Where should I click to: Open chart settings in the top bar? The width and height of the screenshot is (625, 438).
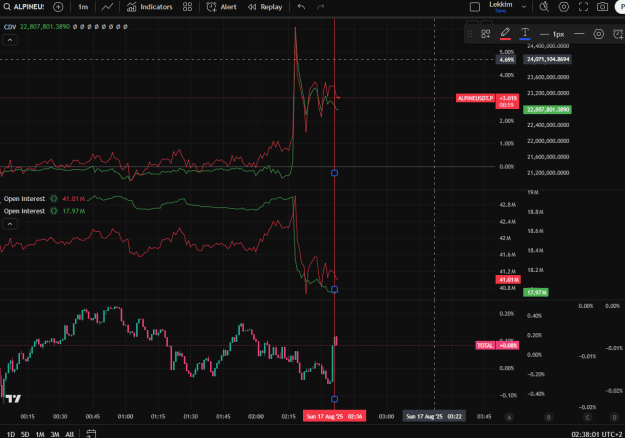(564, 7)
